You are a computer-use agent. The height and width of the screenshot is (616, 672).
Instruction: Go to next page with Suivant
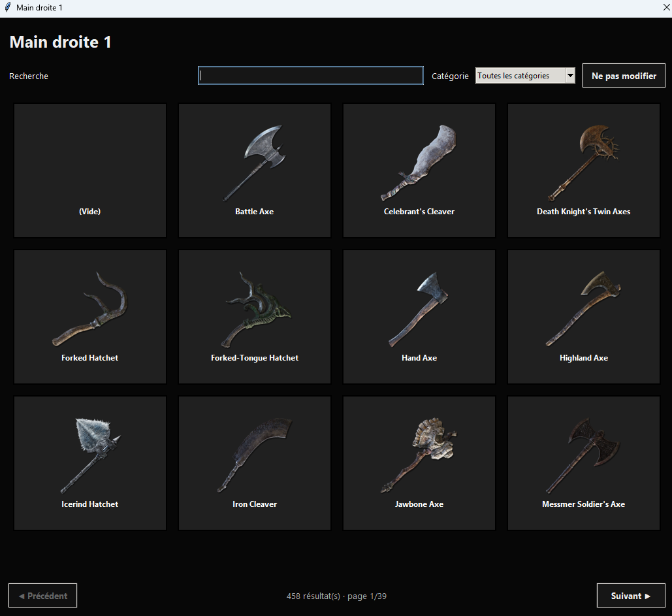pyautogui.click(x=630, y=596)
